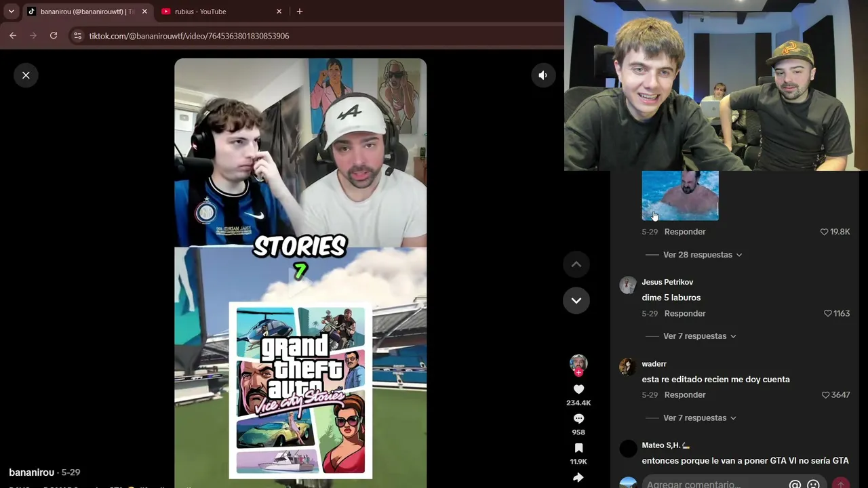Open the comments icon showing 958

tap(578, 419)
